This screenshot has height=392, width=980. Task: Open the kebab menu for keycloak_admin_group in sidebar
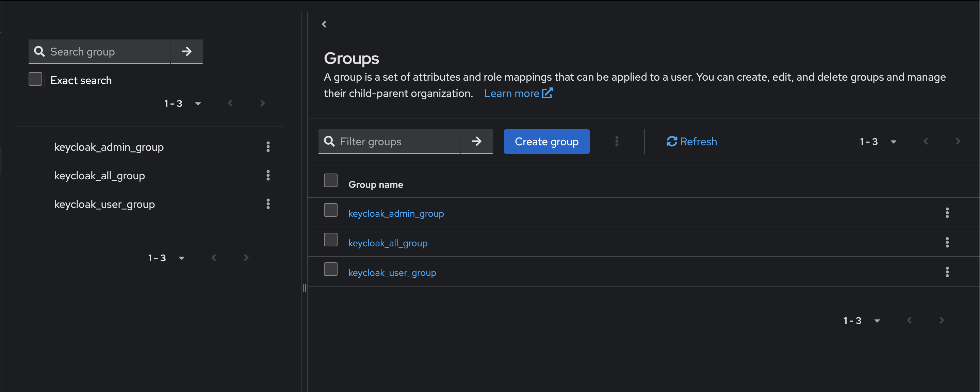268,147
